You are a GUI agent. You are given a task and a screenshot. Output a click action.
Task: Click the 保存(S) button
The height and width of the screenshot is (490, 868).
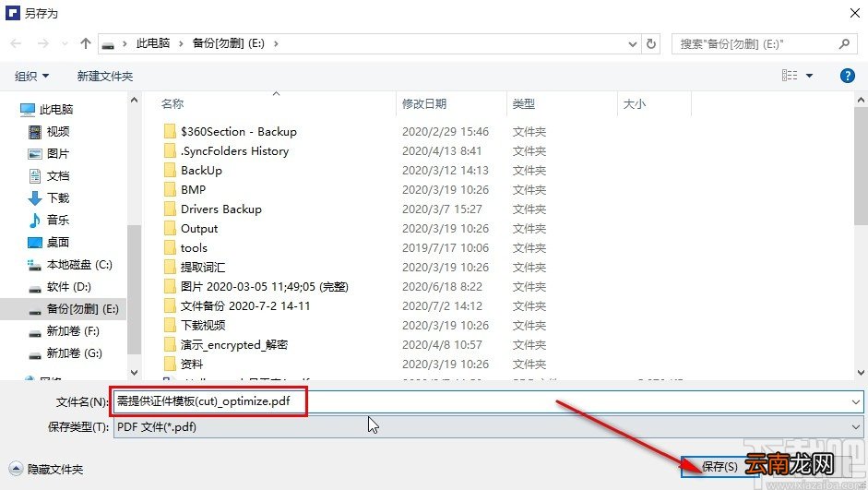(x=719, y=467)
